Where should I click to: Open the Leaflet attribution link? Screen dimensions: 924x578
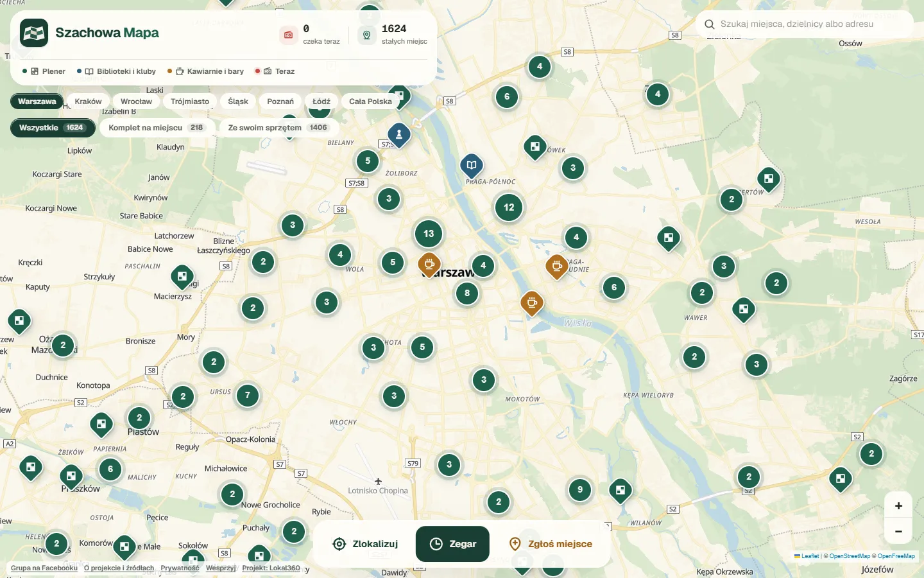807,556
